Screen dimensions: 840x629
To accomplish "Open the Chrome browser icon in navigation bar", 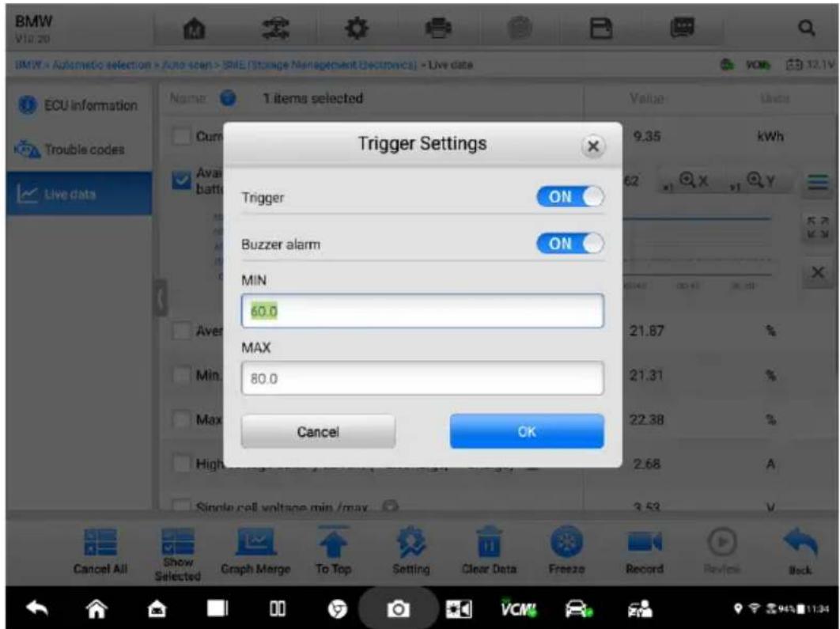I will pos(338,608).
